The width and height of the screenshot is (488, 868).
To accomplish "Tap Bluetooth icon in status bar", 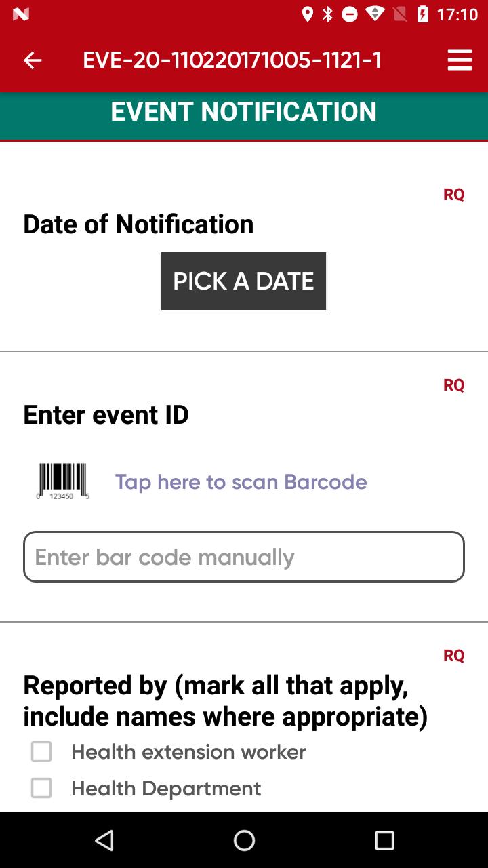I will pos(328,14).
